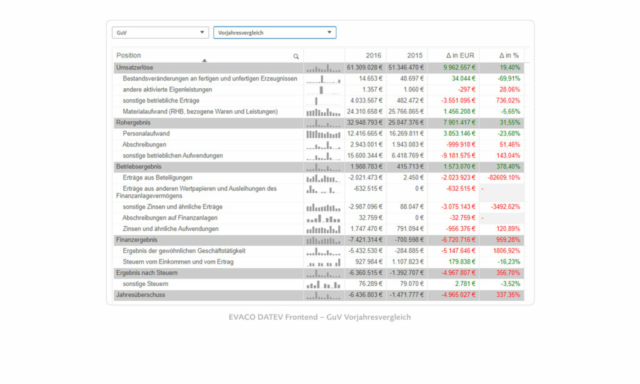Click the sonstige Steuern sparkline chart
The height and width of the screenshot is (384, 640).
tap(324, 284)
